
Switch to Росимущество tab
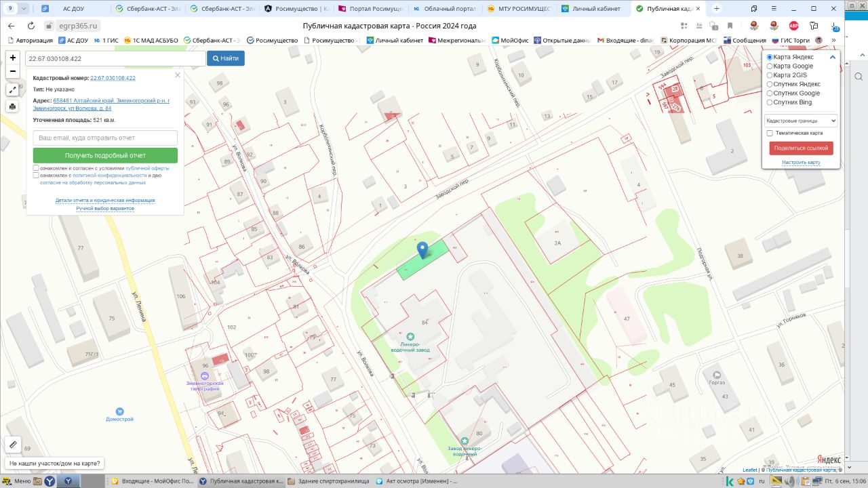click(x=296, y=9)
